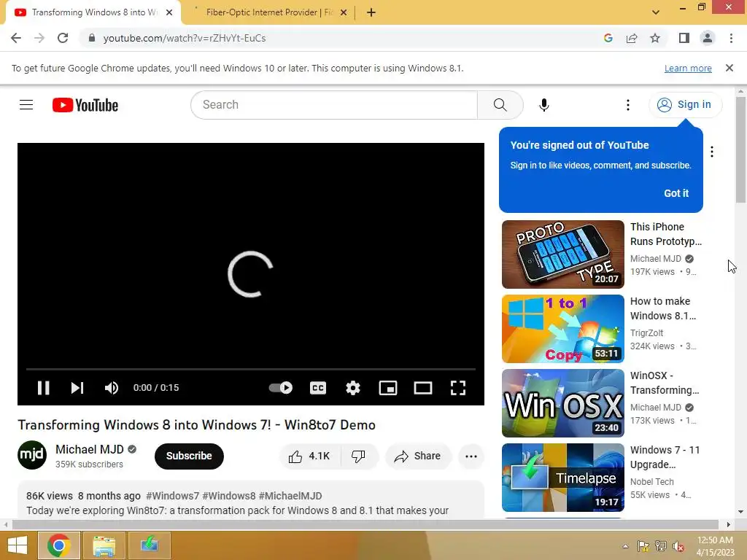Switch to theater mode
The height and width of the screenshot is (560, 747).
click(422, 388)
